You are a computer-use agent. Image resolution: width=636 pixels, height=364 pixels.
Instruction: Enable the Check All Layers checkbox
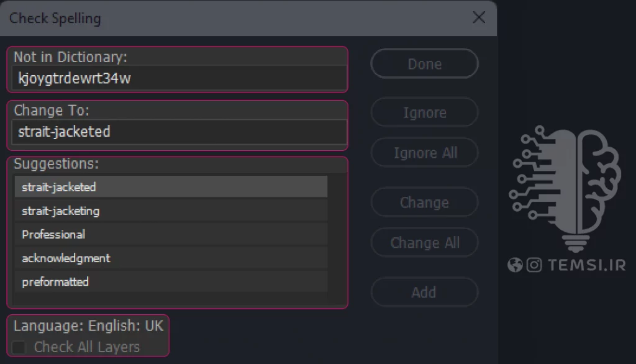(19, 347)
